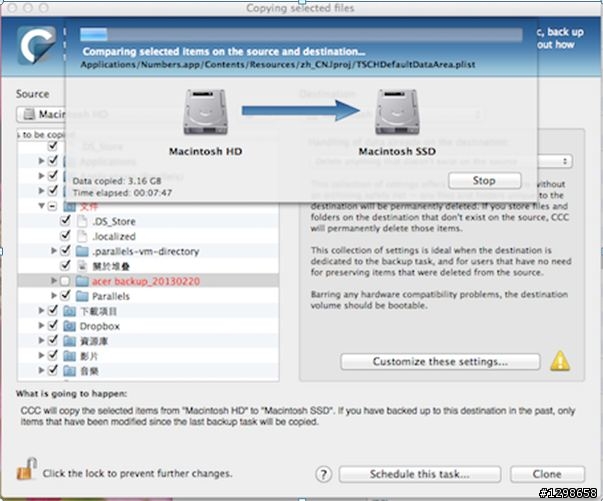Click the 資源庫 folder icon

point(70,341)
